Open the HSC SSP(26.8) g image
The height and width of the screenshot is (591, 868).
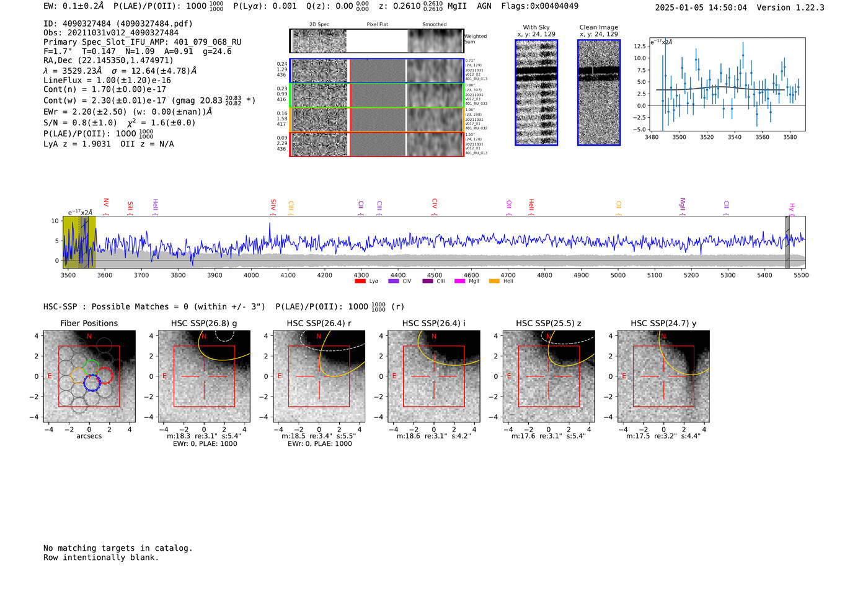204,376
